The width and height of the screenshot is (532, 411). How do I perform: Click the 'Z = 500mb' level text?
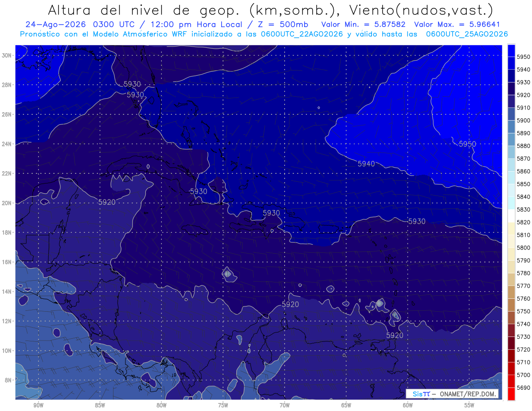coord(283,24)
